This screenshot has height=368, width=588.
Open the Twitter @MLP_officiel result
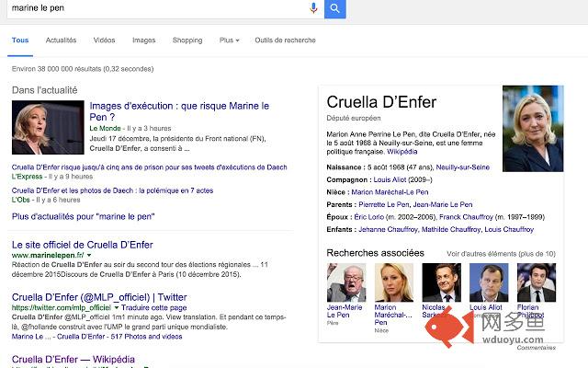[x=99, y=297]
